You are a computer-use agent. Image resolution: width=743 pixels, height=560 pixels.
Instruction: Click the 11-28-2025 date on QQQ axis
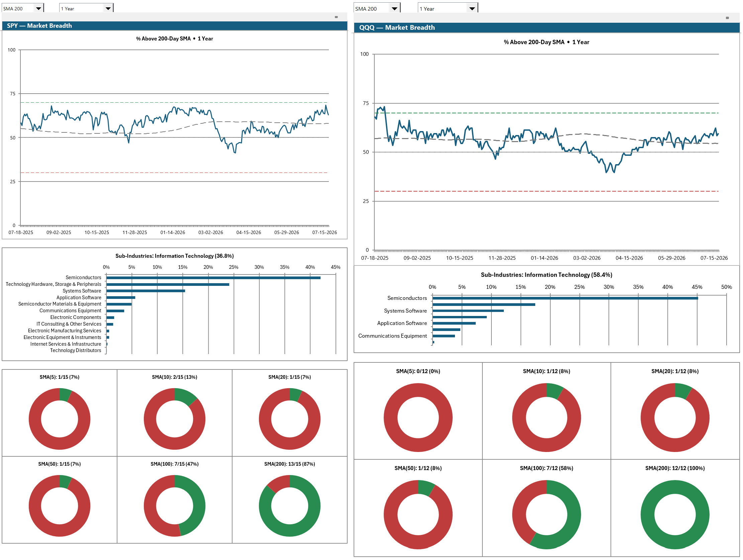(x=502, y=258)
